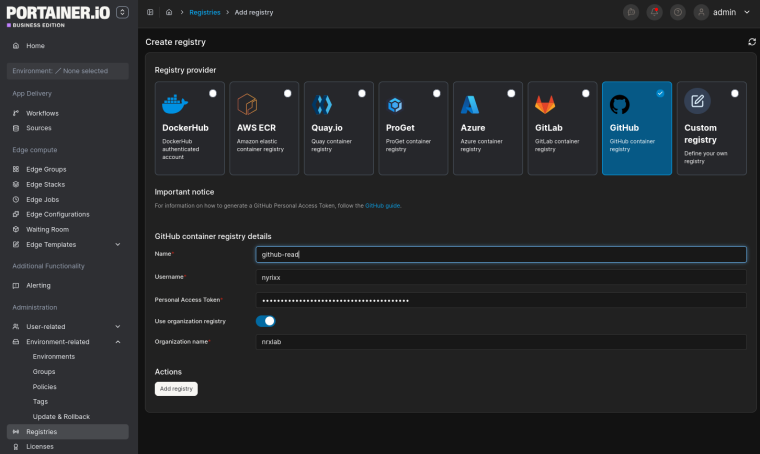Click the GitHub octocat logo
This screenshot has height=454, width=760.
[x=619, y=105]
